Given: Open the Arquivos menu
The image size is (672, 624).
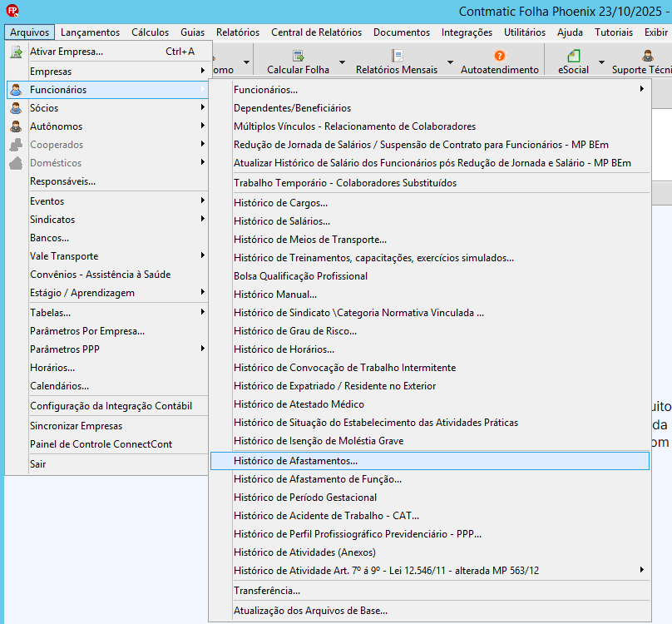Looking at the screenshot, I should 30,32.
